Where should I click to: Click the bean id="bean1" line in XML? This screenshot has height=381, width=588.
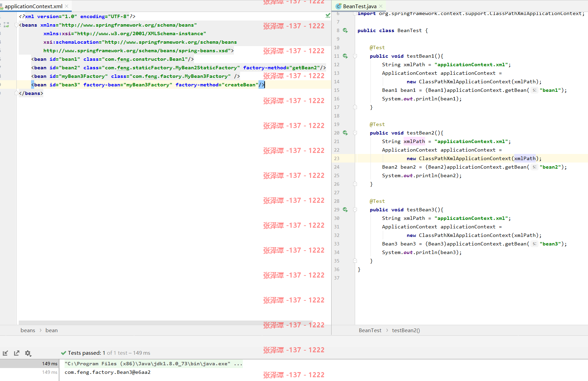pos(112,59)
